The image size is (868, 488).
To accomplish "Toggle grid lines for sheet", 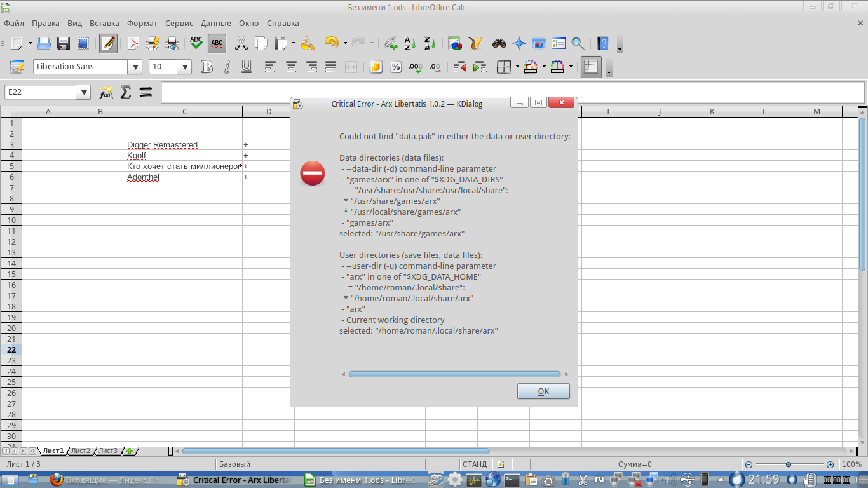I will click(x=591, y=67).
